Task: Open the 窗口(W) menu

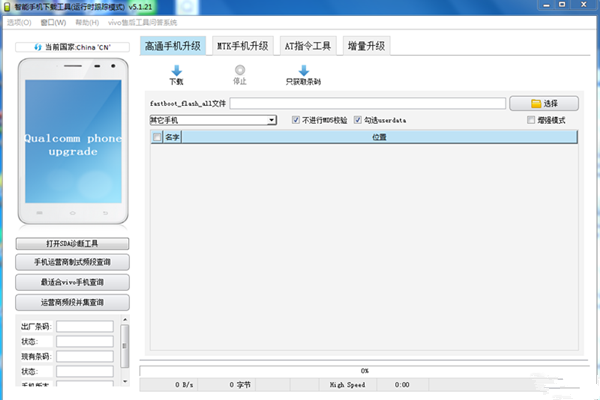Action: click(x=53, y=23)
